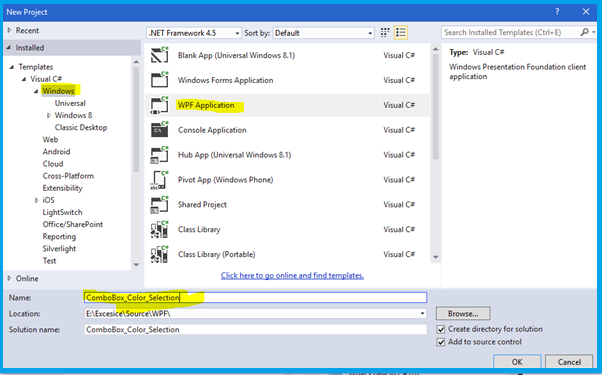
Task: Click tree panel scroll up arrow
Action: tap(136, 61)
